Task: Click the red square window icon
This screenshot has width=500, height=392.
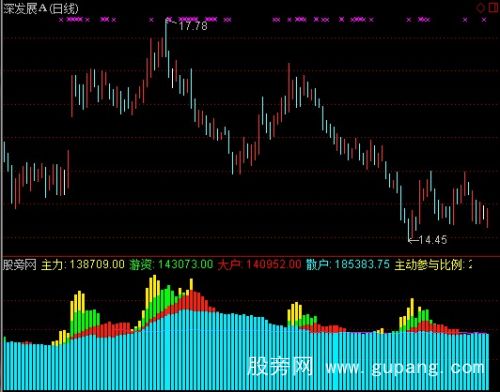Action: click(493, 7)
